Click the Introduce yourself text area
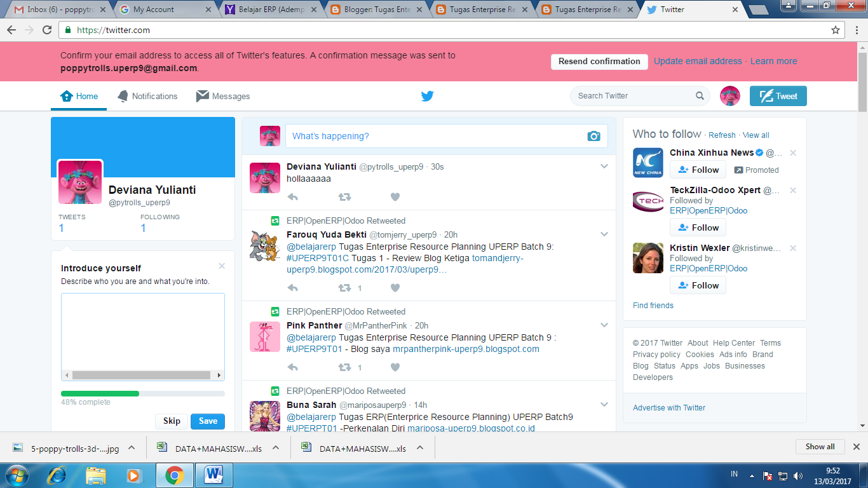This screenshot has width=868, height=488. 143,337
